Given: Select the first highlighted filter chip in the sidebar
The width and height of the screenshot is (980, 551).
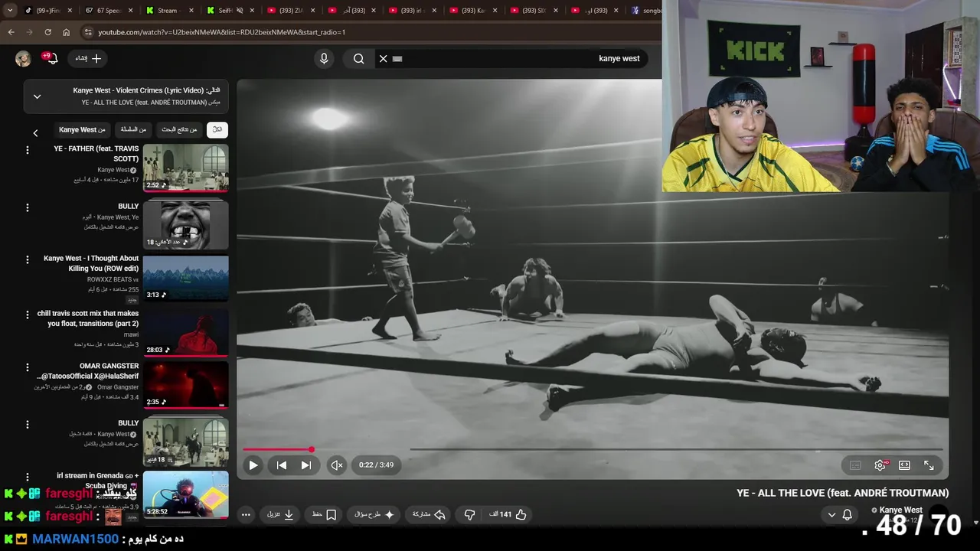Looking at the screenshot, I should 217,130.
